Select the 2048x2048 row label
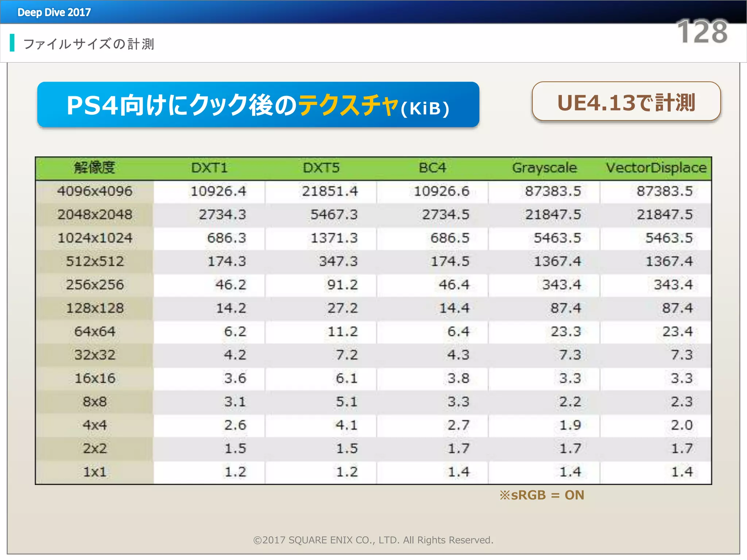The width and height of the screenshot is (747, 560). (94, 214)
